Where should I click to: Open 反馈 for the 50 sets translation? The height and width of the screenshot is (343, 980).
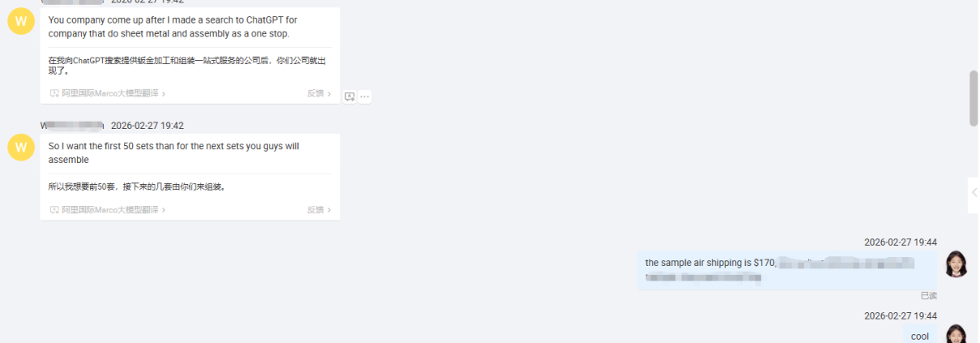(318, 210)
